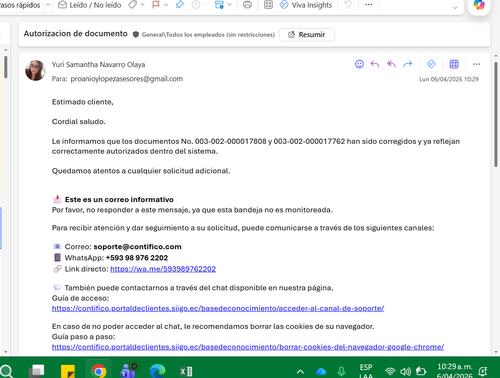The image size is (500, 378).
Task: Open Viva Insights
Action: tap(306, 5)
